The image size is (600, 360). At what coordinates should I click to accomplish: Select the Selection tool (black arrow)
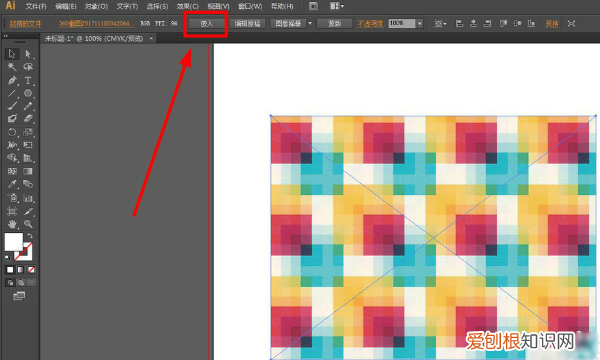pos(12,54)
